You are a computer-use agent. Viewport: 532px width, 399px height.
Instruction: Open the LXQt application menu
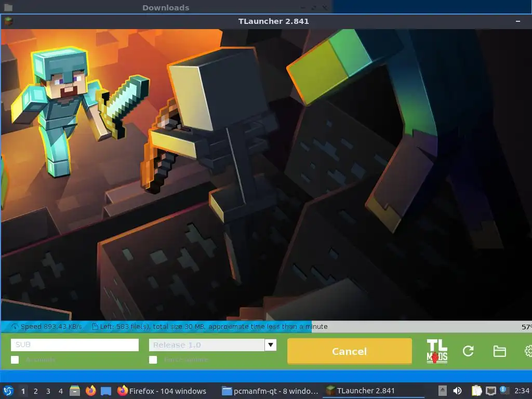[x=8, y=391]
